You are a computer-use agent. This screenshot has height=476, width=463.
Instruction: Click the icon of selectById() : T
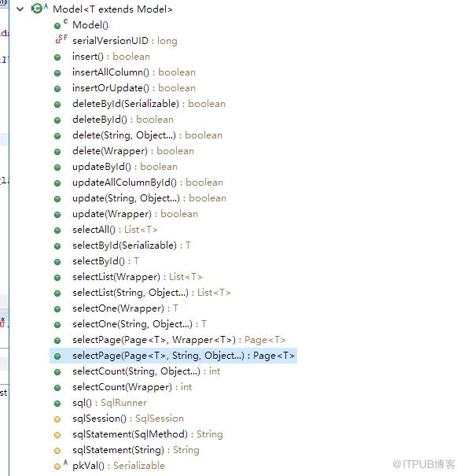57,262
